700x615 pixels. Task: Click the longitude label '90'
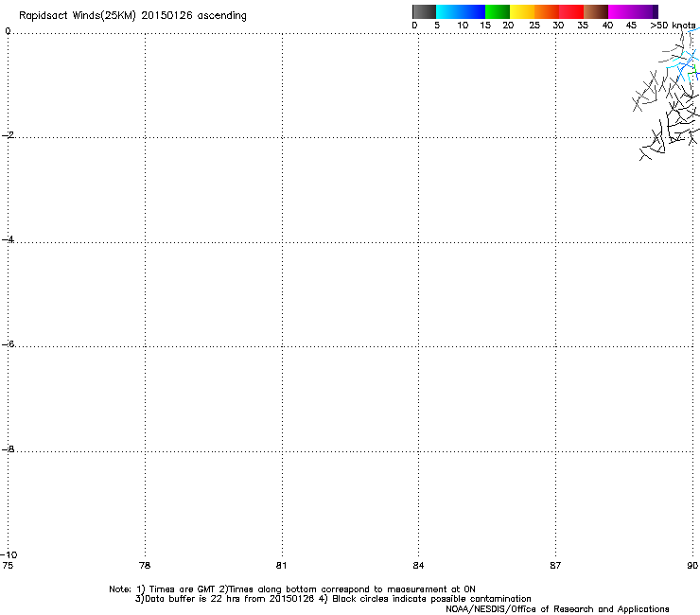pyautogui.click(x=692, y=566)
